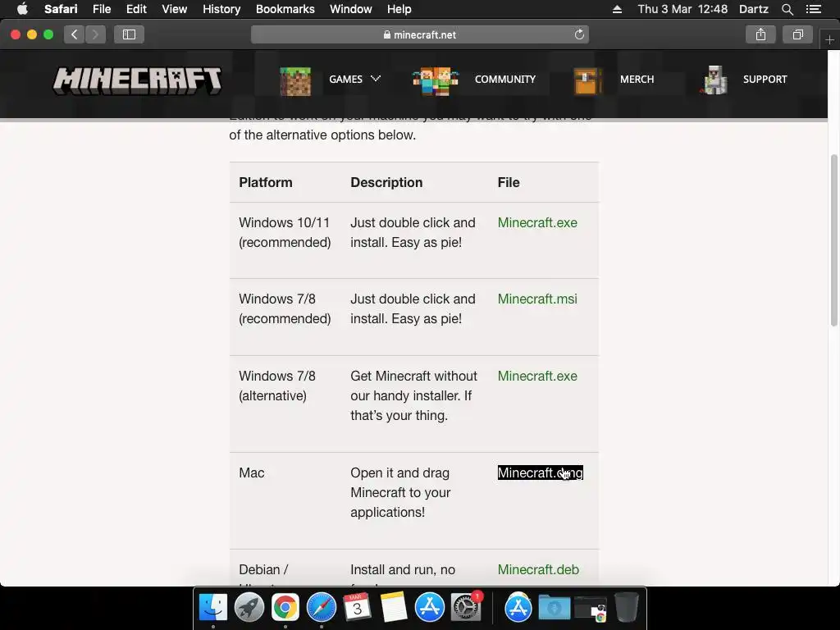Viewport: 840px width, 630px height.
Task: Open the Notification Center list icon
Action: (813, 9)
